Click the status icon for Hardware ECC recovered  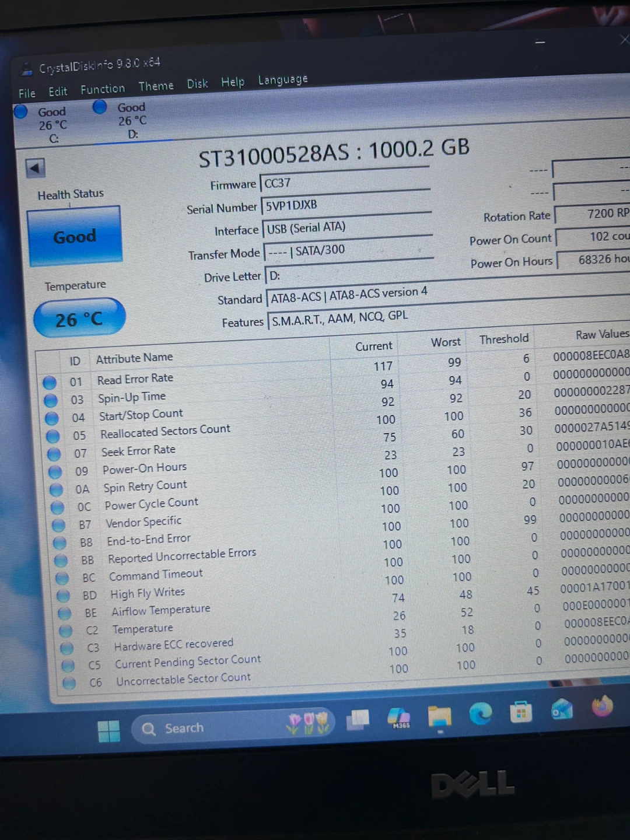67,649
